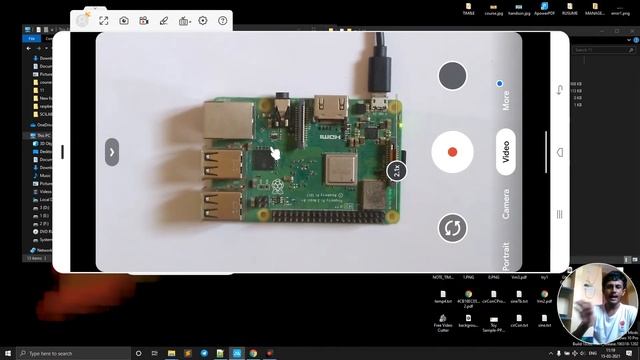The image size is (640, 360).
Task: Go back in the File Explorer window
Action: pos(29,48)
